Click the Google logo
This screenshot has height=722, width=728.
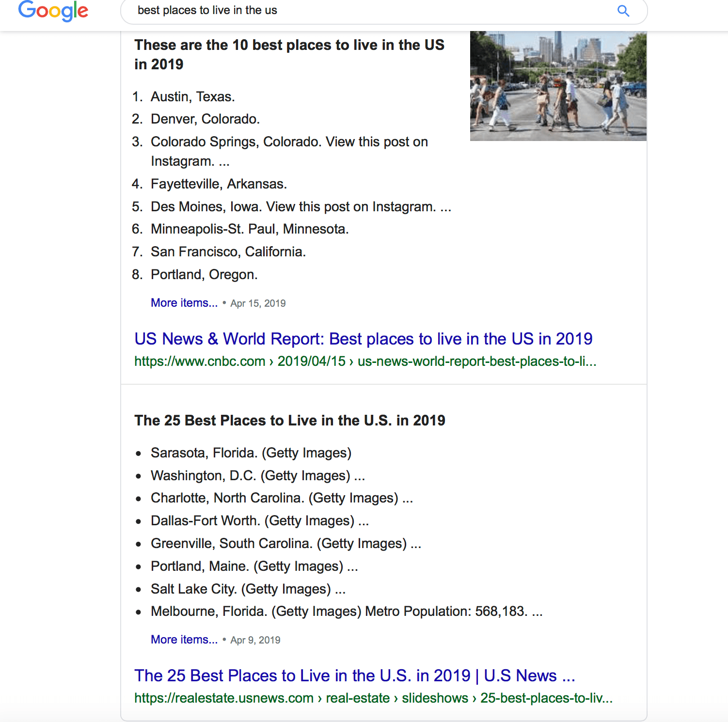coord(53,10)
